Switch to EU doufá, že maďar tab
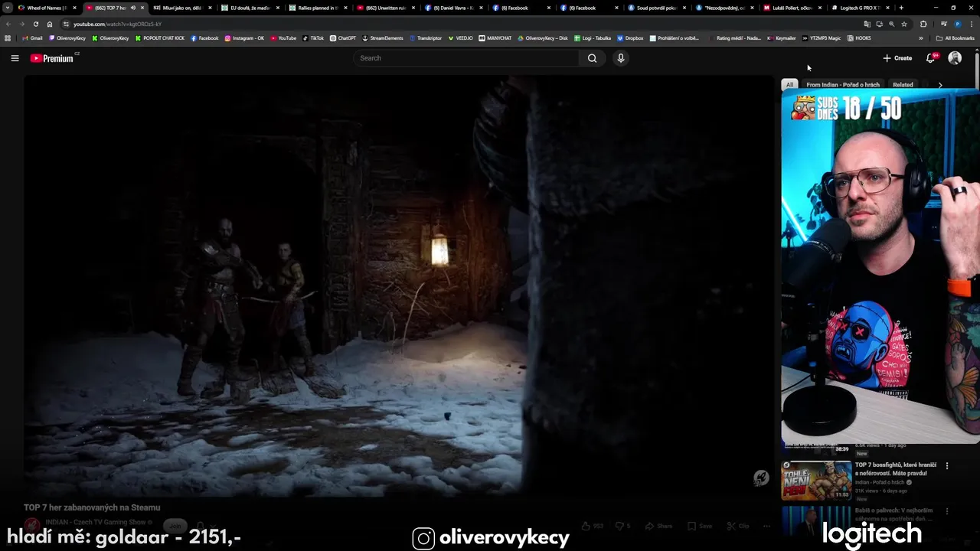 coord(249,8)
